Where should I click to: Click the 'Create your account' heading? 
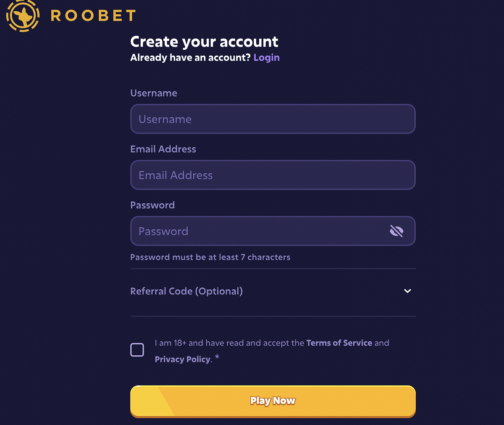coord(204,42)
